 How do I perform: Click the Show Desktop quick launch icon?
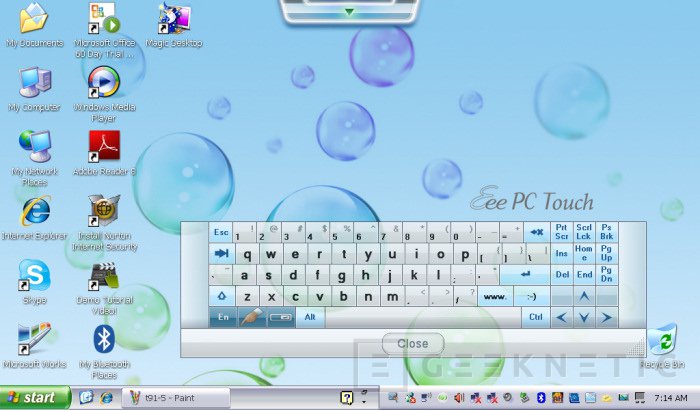coord(86,397)
